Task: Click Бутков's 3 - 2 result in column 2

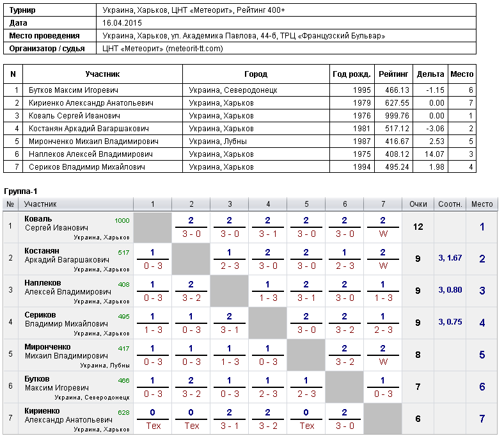Action: coord(191,394)
